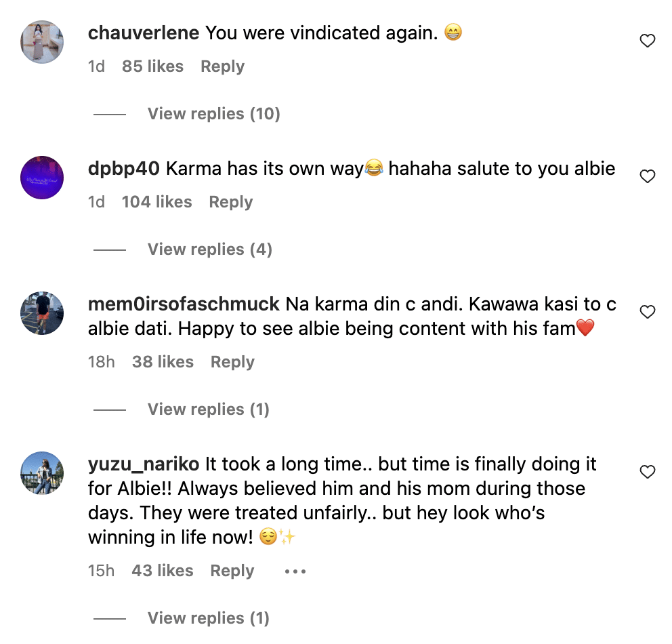Heart the mem0irsofaschmuck comment
Viewport: 672px width, 644px height.
tap(648, 312)
